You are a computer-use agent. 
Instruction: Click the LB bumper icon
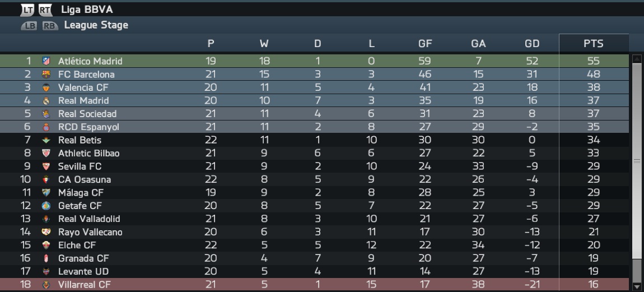pos(29,26)
